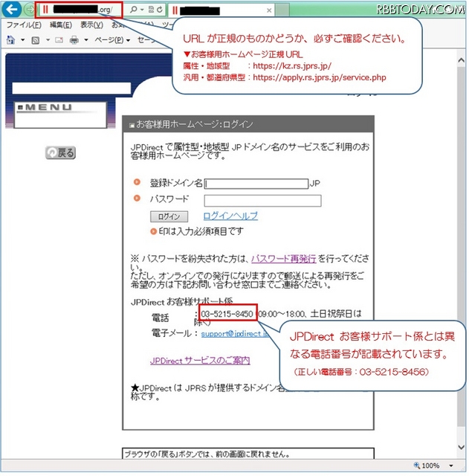Expand the feeds dropdown arrow
Viewport: 469px width, 476px height.
coord(48,39)
